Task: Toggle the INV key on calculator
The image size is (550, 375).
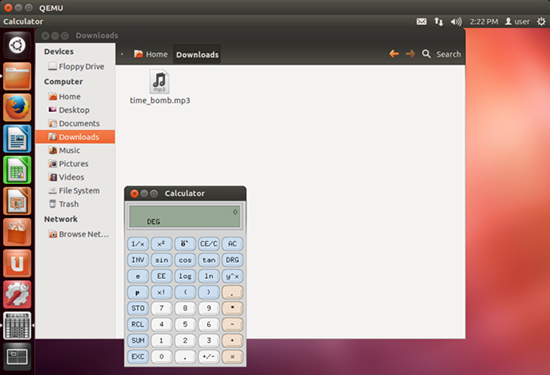Action: pyautogui.click(x=138, y=260)
